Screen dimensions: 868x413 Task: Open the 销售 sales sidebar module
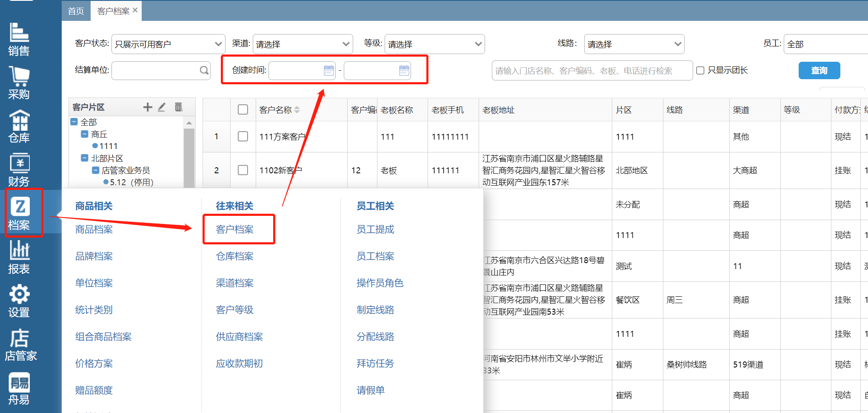pyautogui.click(x=19, y=40)
